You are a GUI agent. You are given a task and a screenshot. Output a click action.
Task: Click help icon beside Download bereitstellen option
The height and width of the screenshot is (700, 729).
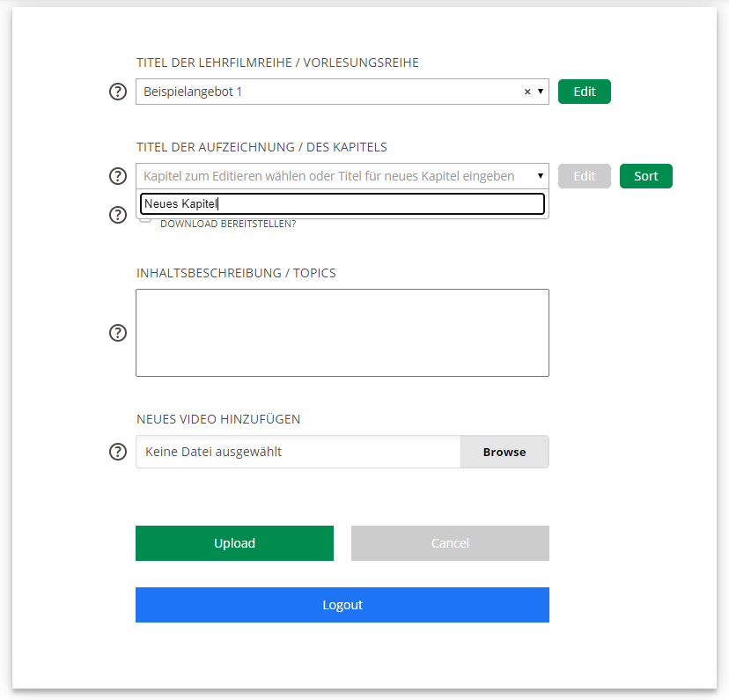tap(118, 215)
